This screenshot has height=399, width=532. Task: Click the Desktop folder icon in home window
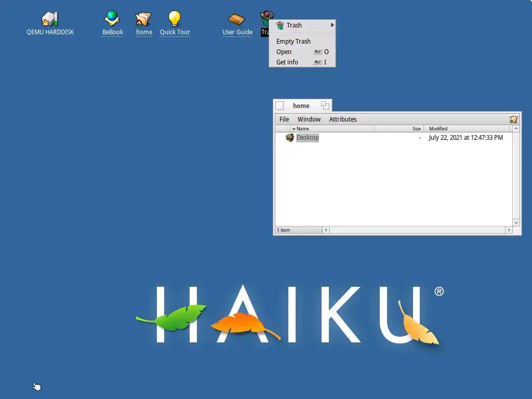pyautogui.click(x=289, y=137)
